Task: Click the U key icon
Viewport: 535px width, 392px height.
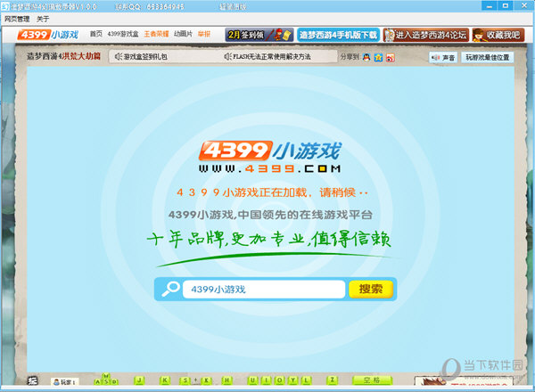Action: click(252, 380)
